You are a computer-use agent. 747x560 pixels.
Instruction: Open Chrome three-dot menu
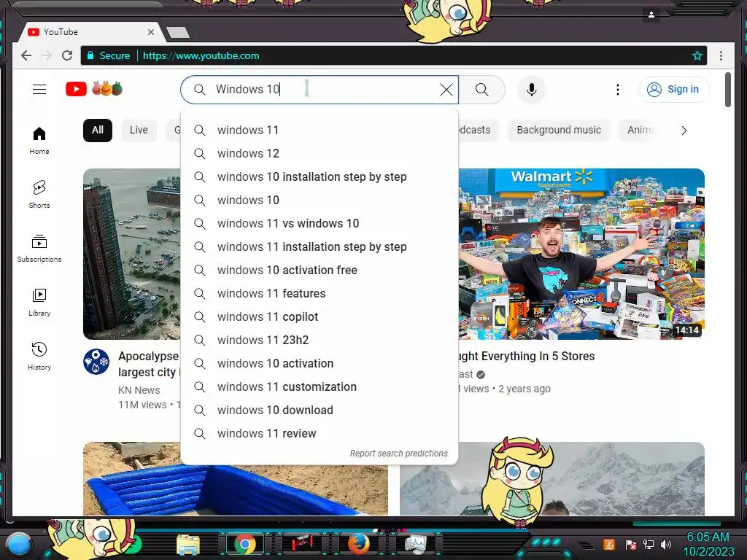coord(721,55)
